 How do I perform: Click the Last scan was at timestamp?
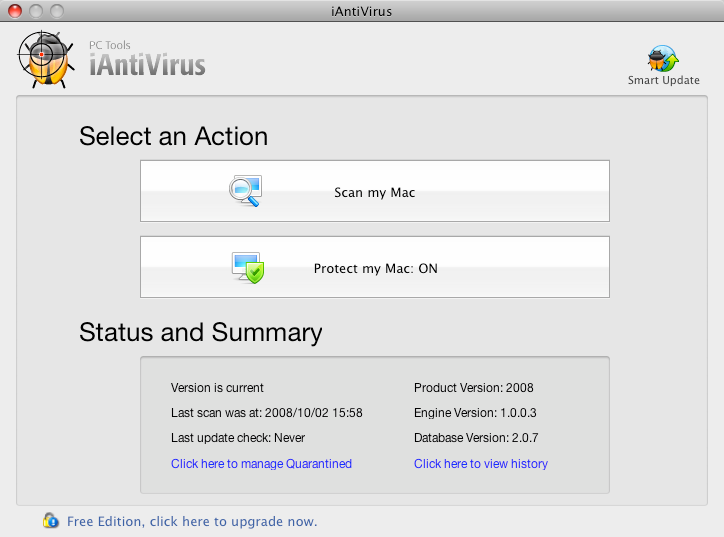(x=266, y=412)
